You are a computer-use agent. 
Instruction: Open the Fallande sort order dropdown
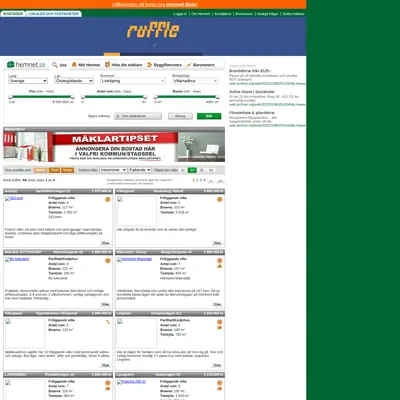140,170
